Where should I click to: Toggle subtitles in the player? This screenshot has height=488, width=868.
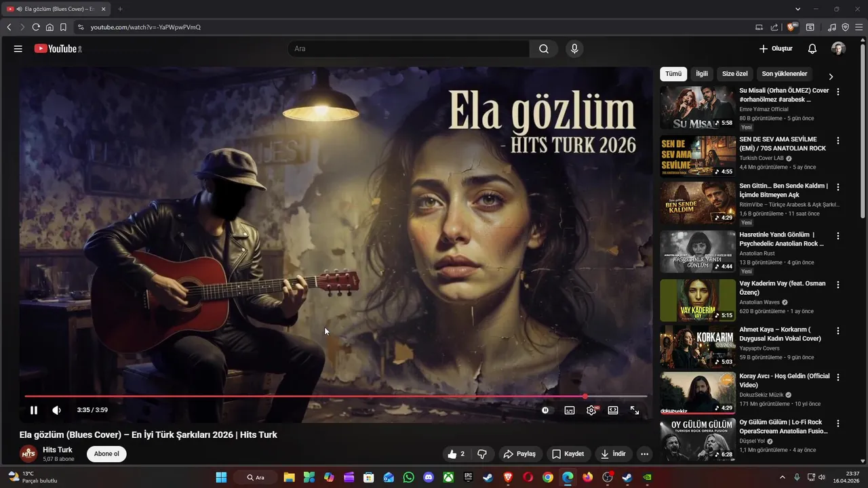(570, 410)
